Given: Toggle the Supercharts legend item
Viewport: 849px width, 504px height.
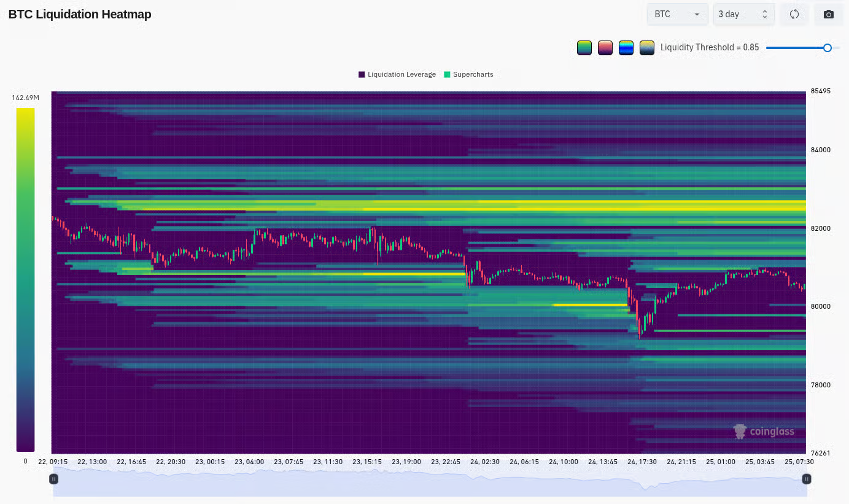Looking at the screenshot, I should 469,74.
